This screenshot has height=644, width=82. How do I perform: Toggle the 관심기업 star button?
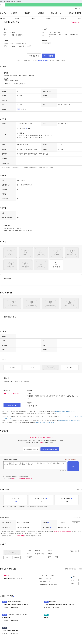click(x=8, y=558)
